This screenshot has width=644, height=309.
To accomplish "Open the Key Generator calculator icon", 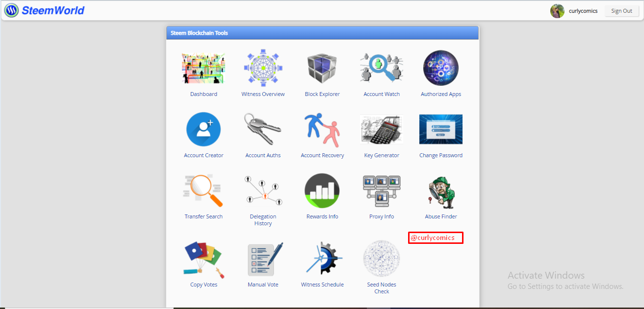I will 382,130.
